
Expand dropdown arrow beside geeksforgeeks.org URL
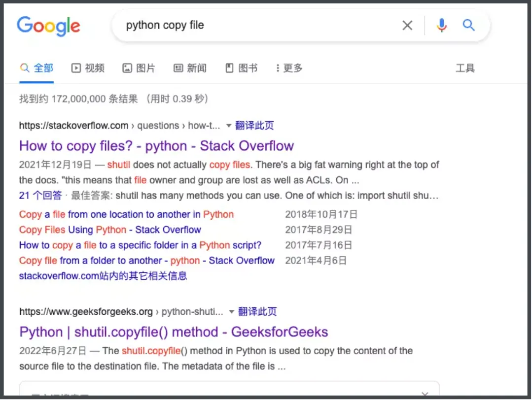(232, 311)
